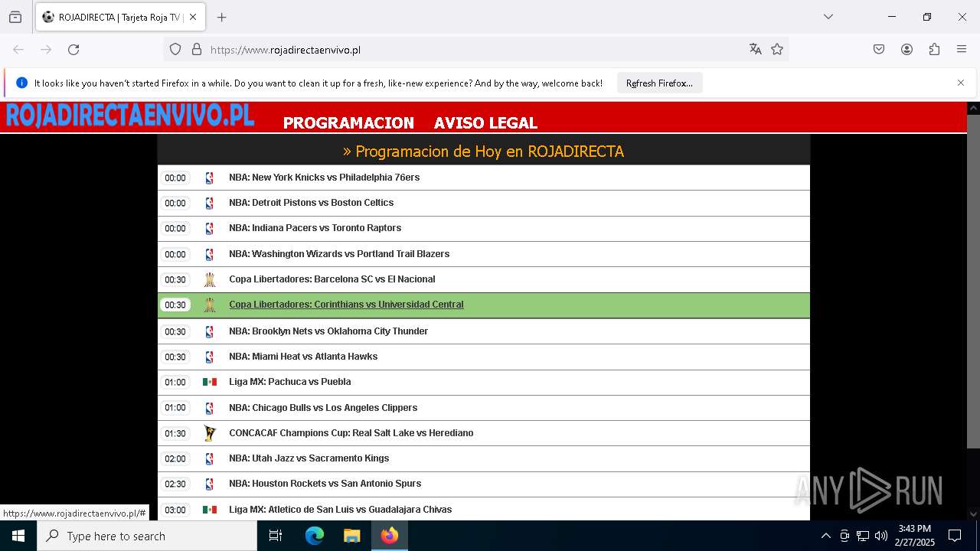Screen dimensions: 980x551
Task: Open the Firefox account icon
Action: (906, 50)
